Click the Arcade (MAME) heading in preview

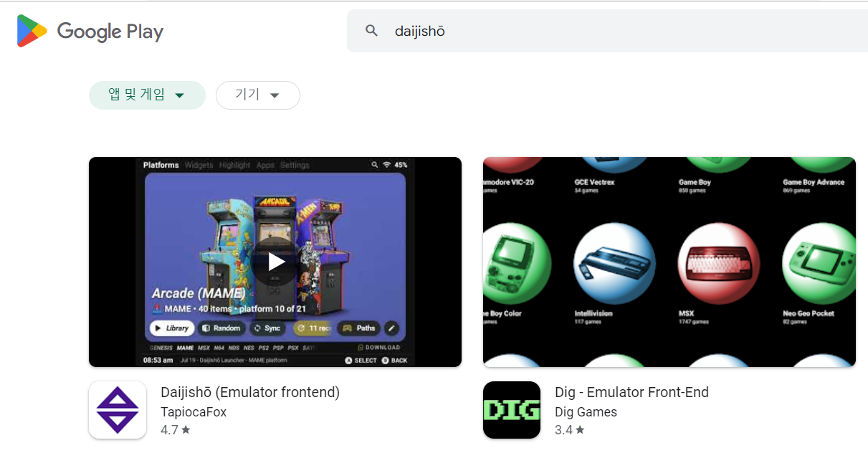click(x=199, y=293)
